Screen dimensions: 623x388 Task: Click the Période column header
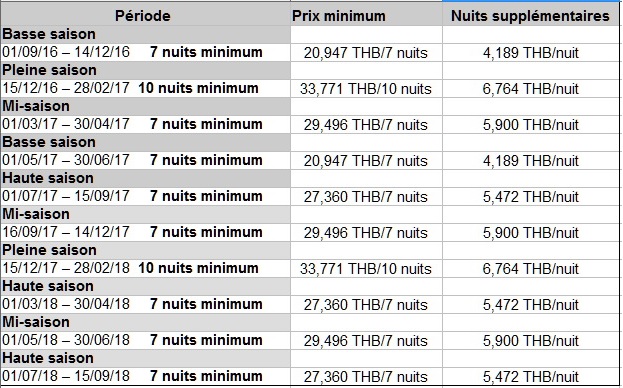[x=143, y=16]
